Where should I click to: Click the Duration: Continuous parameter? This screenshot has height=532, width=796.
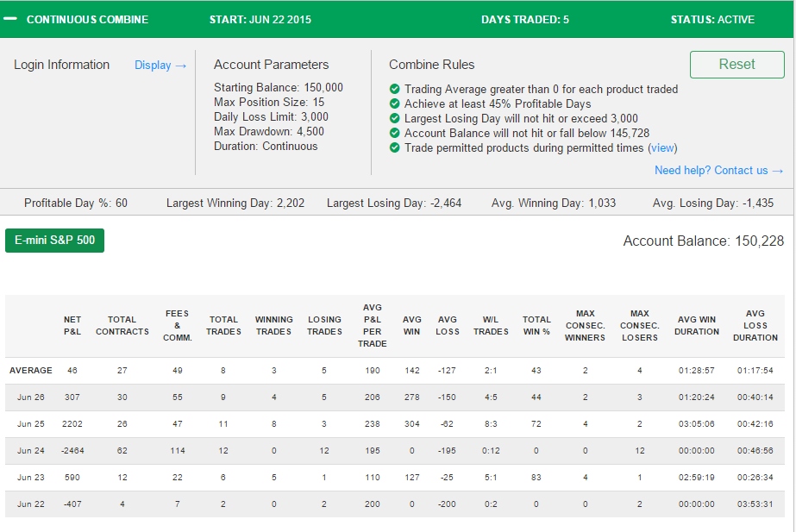tap(266, 147)
